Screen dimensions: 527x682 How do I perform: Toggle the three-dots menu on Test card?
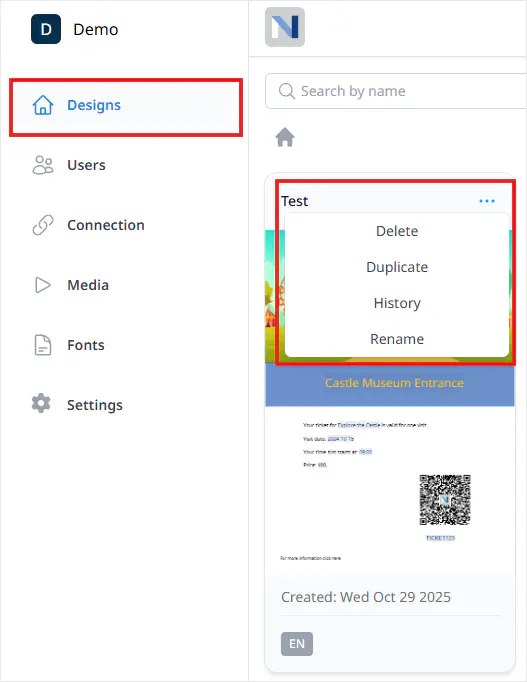(487, 201)
